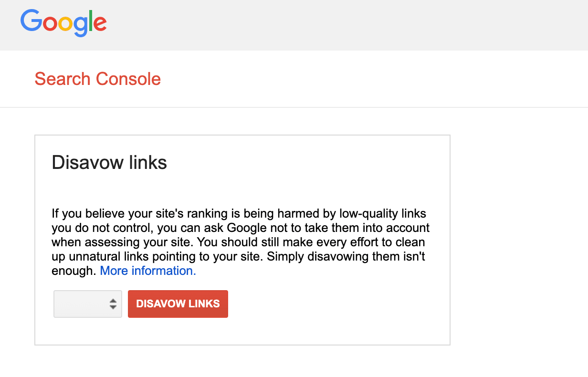Click the red DISAVOW LINKS action button
Viewport: 588px width, 377px height.
[x=178, y=304]
